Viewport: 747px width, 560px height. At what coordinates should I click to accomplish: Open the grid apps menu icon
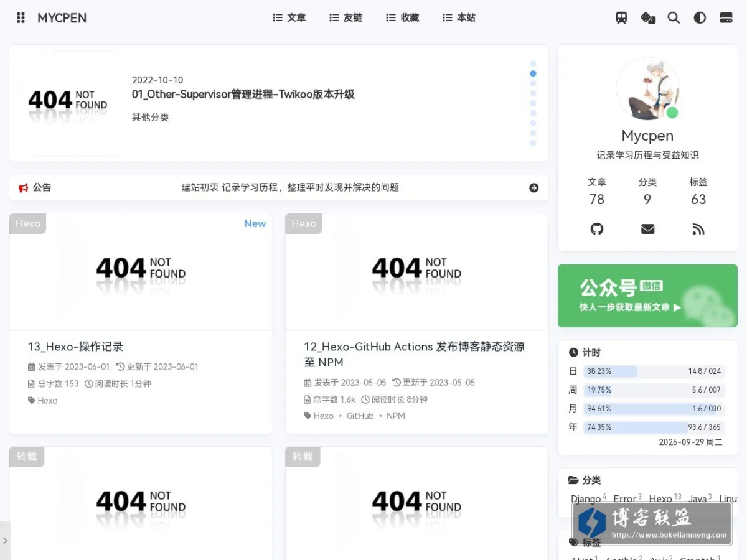tap(21, 18)
